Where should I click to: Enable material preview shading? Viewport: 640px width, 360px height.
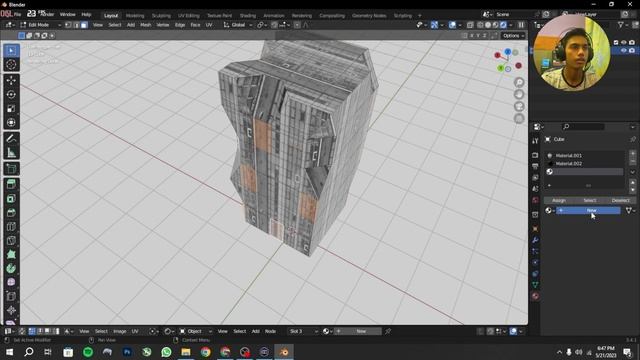point(496,25)
